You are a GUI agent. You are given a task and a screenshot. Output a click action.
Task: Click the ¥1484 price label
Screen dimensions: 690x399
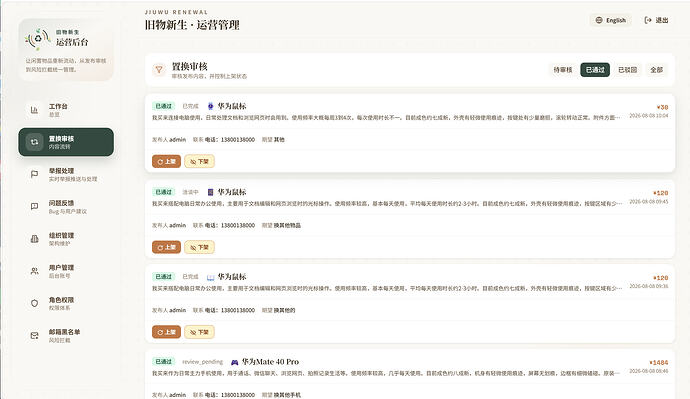pyautogui.click(x=659, y=362)
